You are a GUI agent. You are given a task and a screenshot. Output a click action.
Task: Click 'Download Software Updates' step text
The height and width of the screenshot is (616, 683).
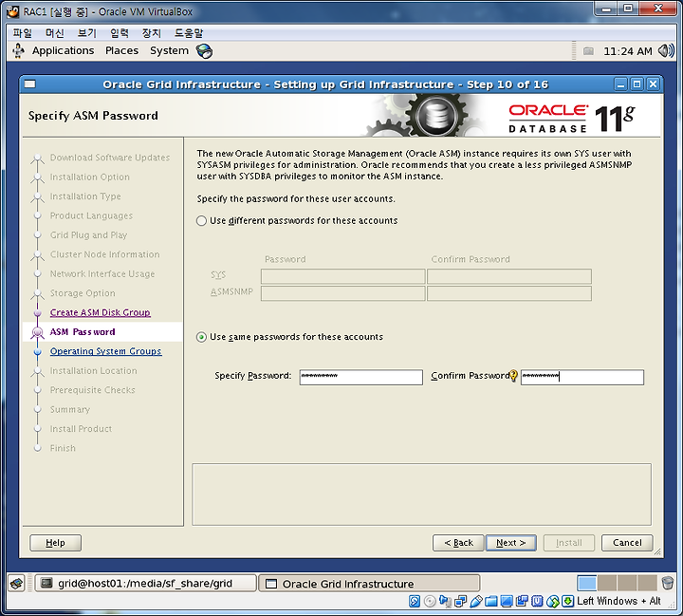click(110, 158)
